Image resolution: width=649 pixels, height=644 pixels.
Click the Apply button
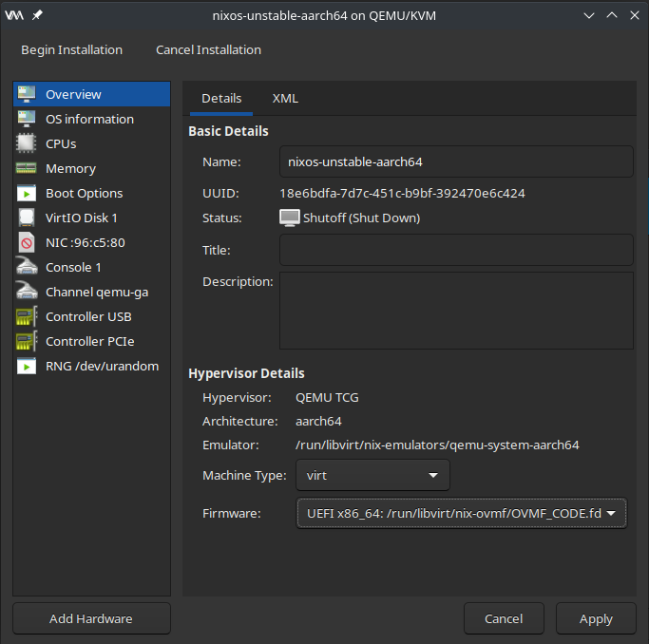pos(596,618)
